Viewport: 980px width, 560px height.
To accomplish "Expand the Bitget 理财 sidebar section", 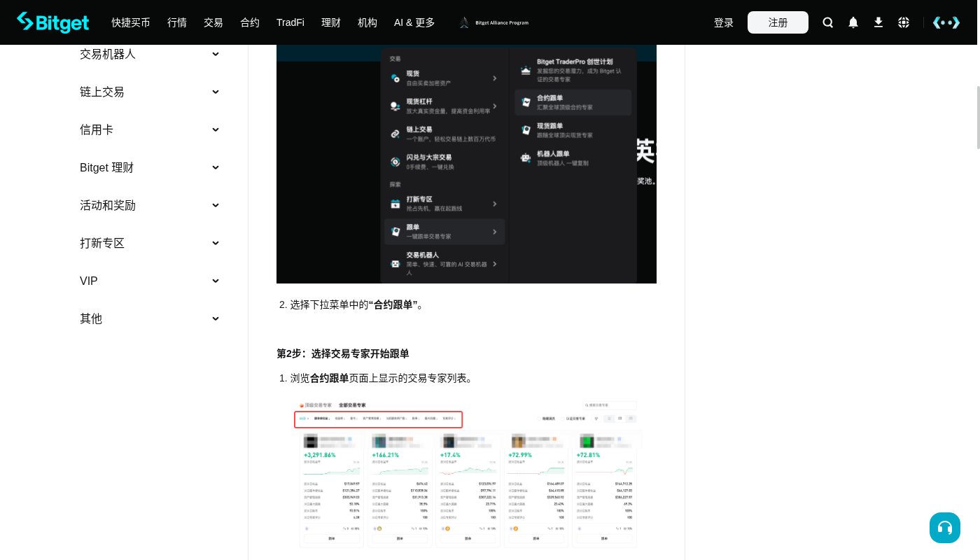I will (216, 167).
